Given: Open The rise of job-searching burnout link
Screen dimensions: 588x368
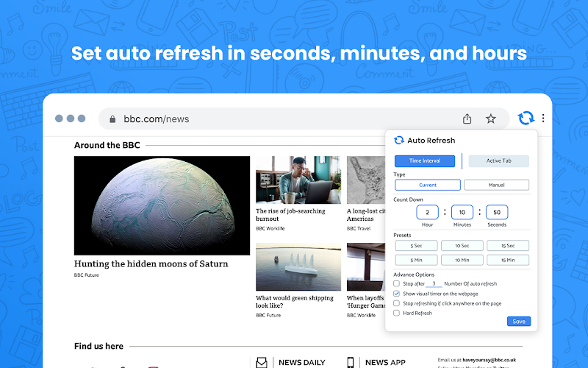Looking at the screenshot, I should pos(290,215).
